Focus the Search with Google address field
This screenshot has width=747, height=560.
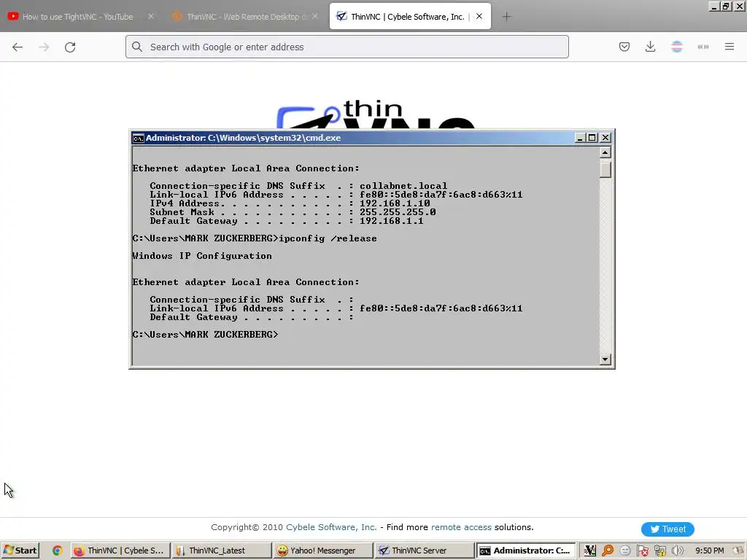tap(347, 47)
